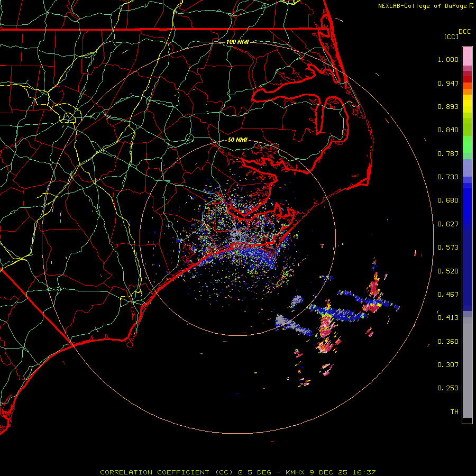Click the Correlation Coefficient caption at bottom
Viewport: 476px width, 476px height.
pos(238,472)
